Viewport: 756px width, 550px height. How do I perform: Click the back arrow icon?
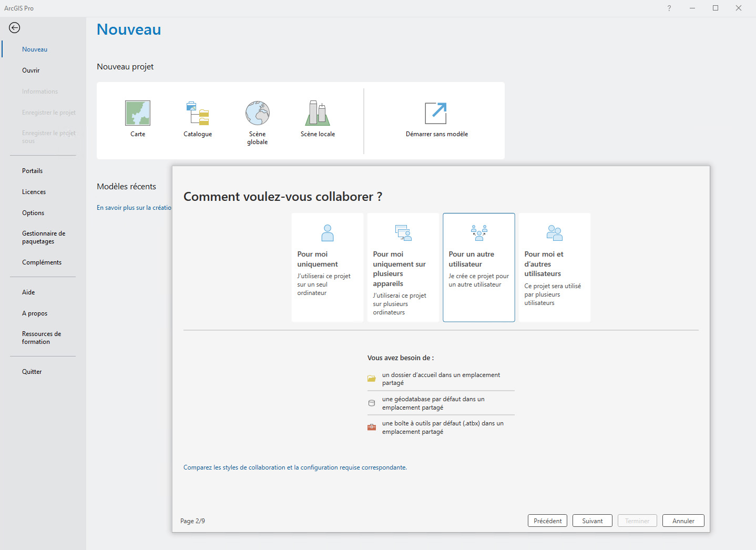[x=15, y=28]
